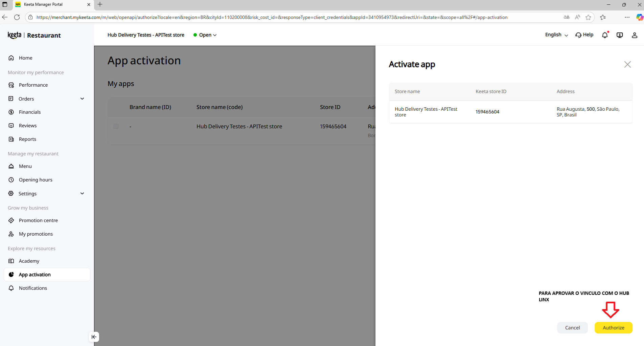Click the Cancel button
The width and height of the screenshot is (644, 346).
[x=572, y=328]
